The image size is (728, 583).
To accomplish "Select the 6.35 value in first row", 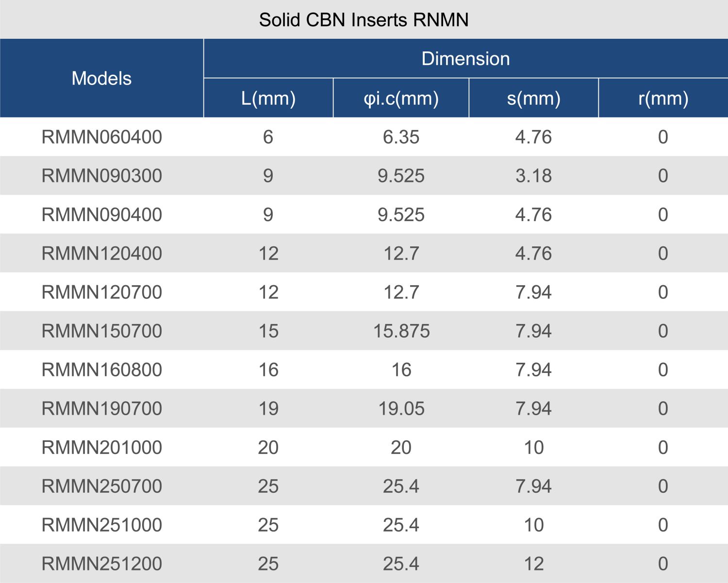I will coord(401,137).
